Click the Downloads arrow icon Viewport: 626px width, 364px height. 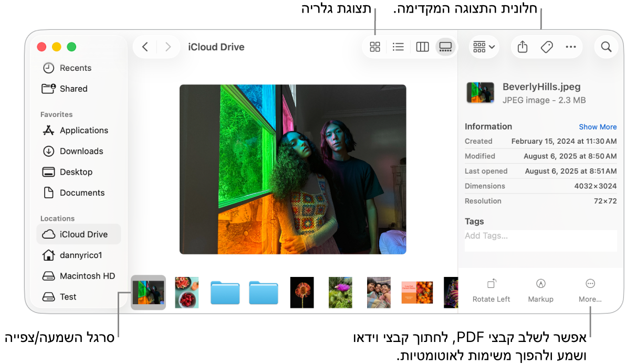[x=49, y=151]
